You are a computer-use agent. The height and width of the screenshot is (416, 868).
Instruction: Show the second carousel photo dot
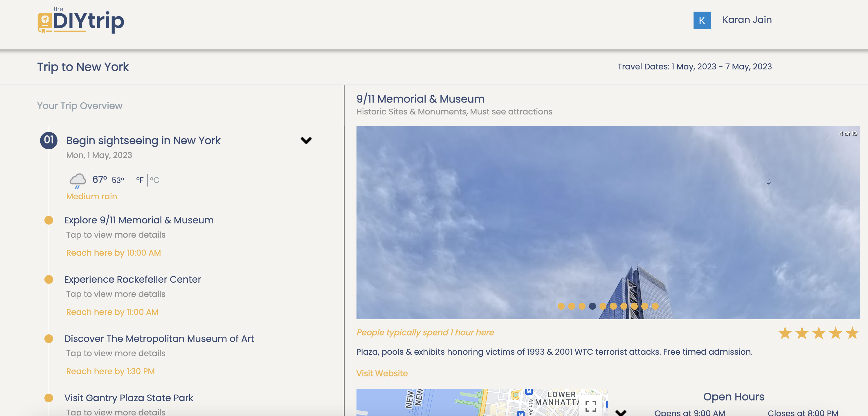(x=572, y=306)
